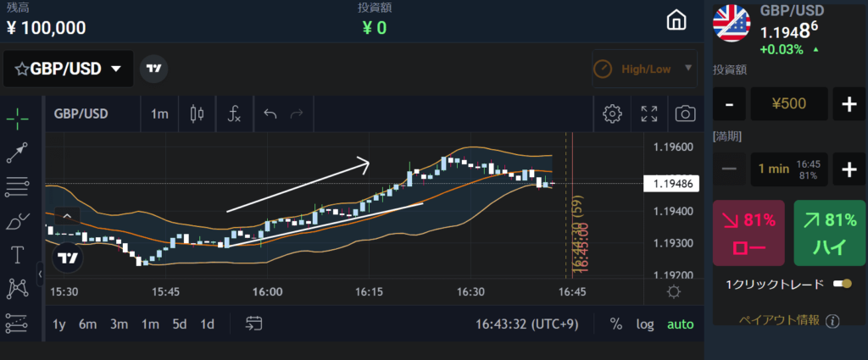The width and height of the screenshot is (868, 360).
Task: Toggle the 1-click trade switch
Action: 842,284
